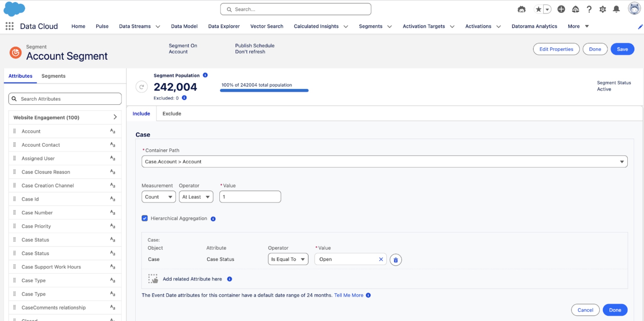Click the edit navigation pencil icon

pos(640,27)
